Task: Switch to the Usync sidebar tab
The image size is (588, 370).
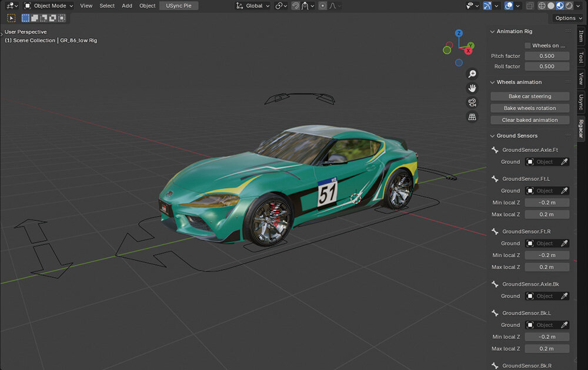Action: 581,102
